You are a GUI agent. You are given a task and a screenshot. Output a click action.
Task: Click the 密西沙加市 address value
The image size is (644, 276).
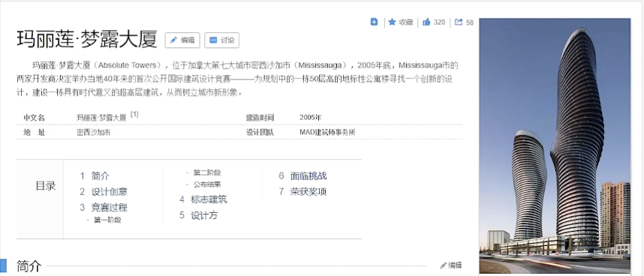[93, 133]
